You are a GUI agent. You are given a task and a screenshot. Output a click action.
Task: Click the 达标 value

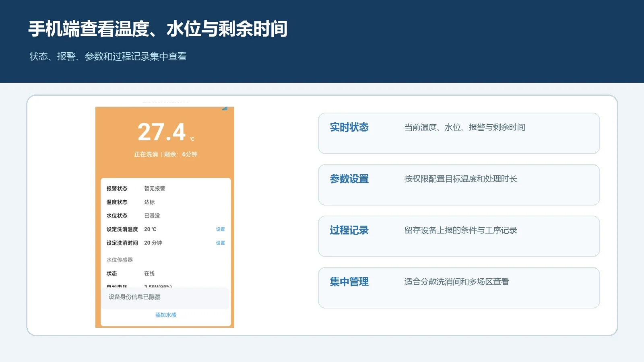click(149, 202)
